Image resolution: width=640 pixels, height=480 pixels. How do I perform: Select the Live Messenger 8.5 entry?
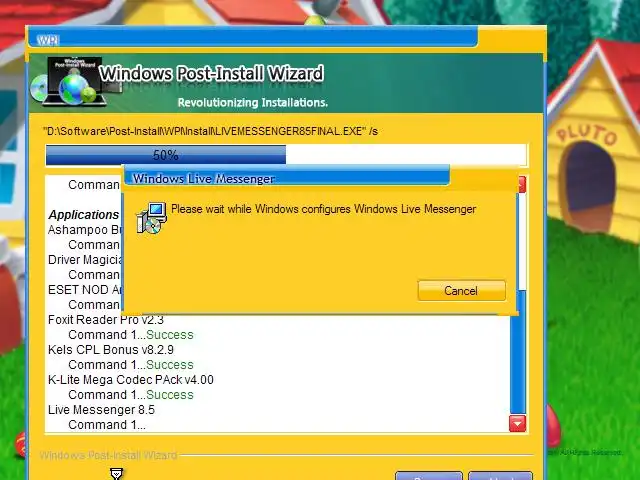click(101, 410)
